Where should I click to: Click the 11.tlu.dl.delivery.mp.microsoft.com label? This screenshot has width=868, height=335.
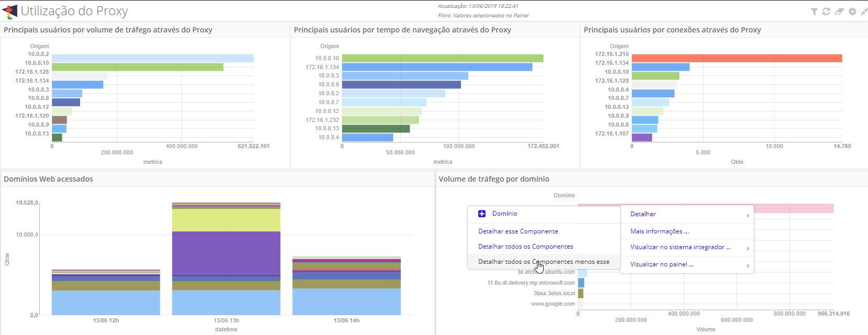tap(531, 283)
